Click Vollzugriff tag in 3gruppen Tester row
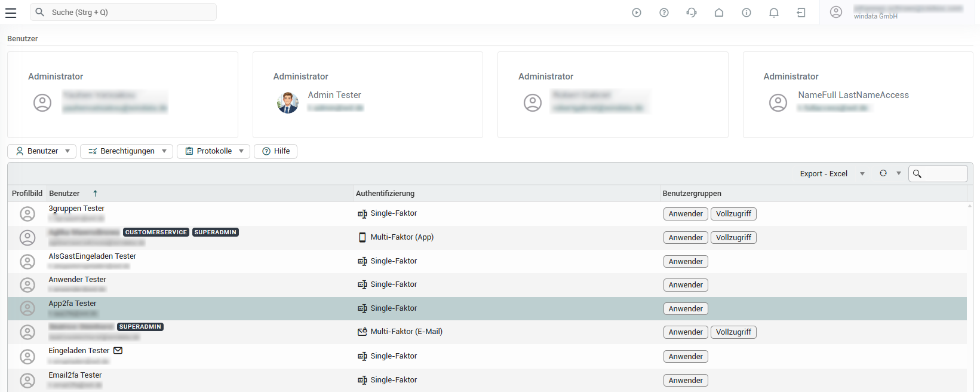The height and width of the screenshot is (392, 980). click(733, 214)
